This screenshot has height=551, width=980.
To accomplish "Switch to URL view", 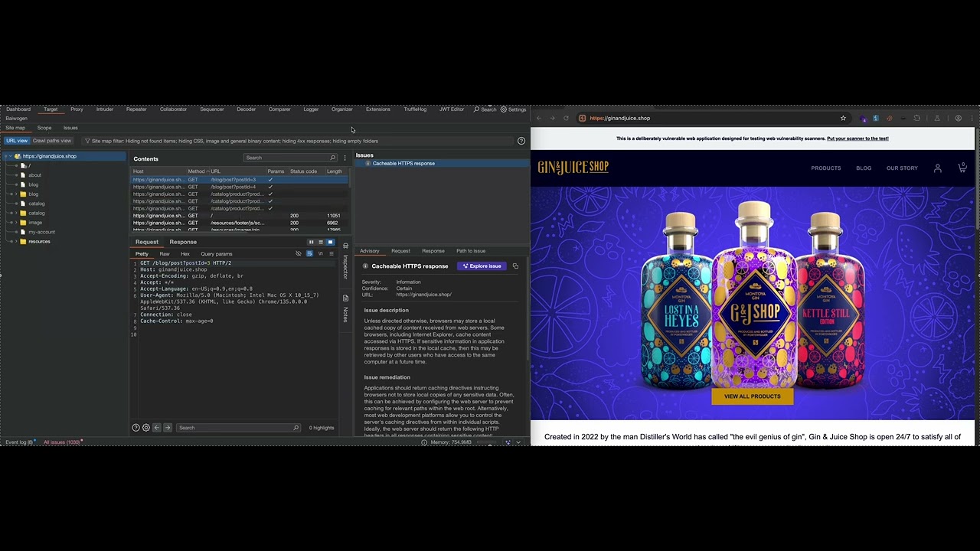I will coord(16,141).
